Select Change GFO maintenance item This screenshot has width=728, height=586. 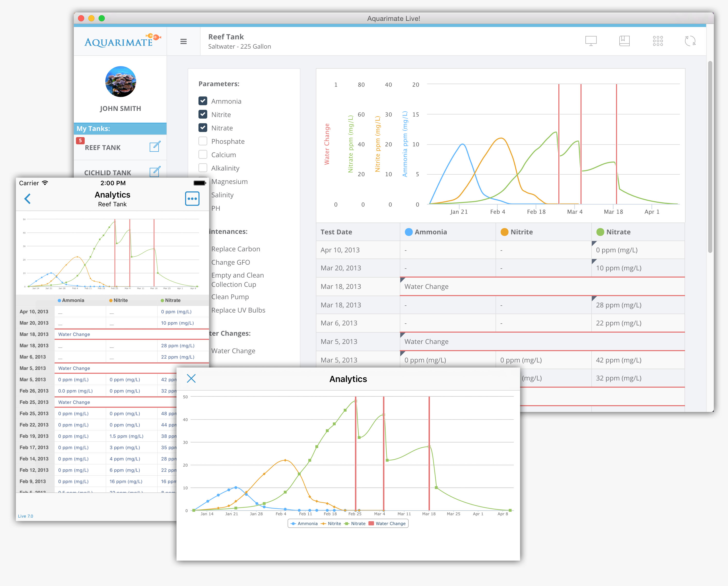pos(231,262)
